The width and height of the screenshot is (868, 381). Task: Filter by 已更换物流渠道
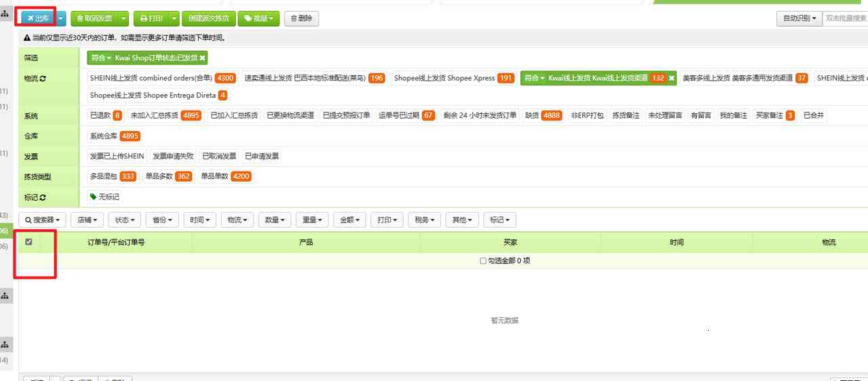click(x=290, y=115)
